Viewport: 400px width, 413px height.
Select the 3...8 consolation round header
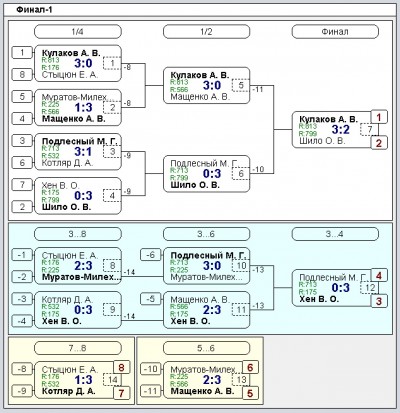point(78,234)
